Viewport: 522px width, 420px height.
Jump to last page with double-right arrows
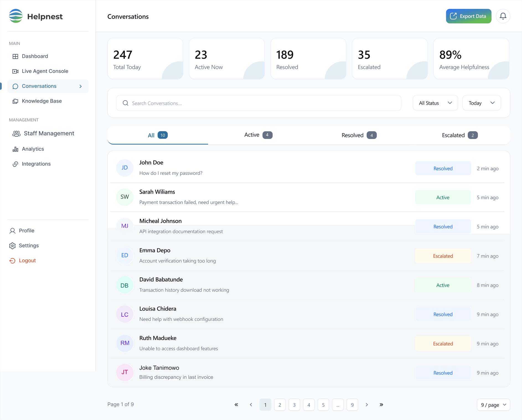tap(381, 405)
